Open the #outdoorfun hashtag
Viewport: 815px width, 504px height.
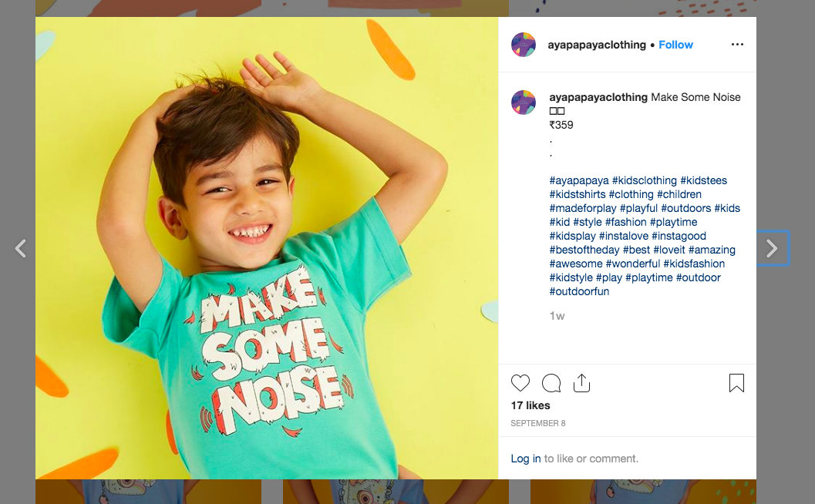[579, 291]
